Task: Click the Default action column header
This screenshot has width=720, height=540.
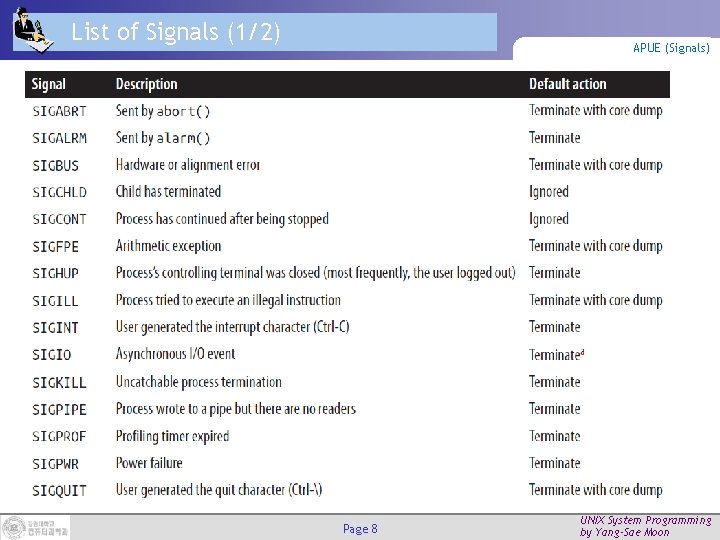Action: [568, 84]
